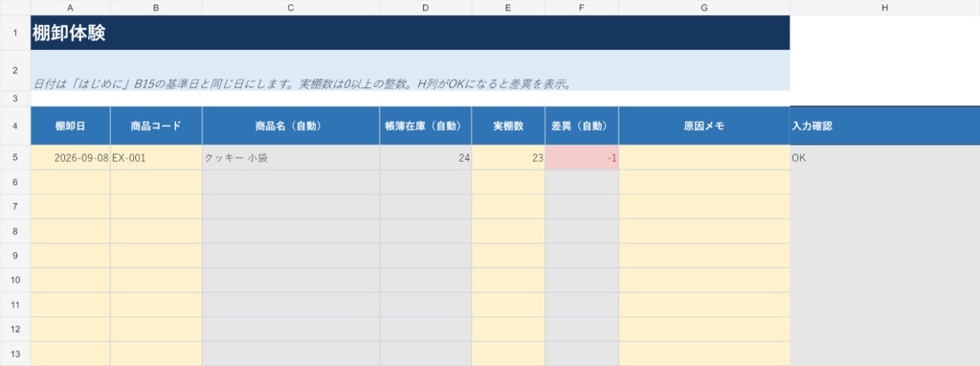This screenshot has width=980, height=366.
Task: Select the OK cell in 入力確認 column
Action: 885,158
